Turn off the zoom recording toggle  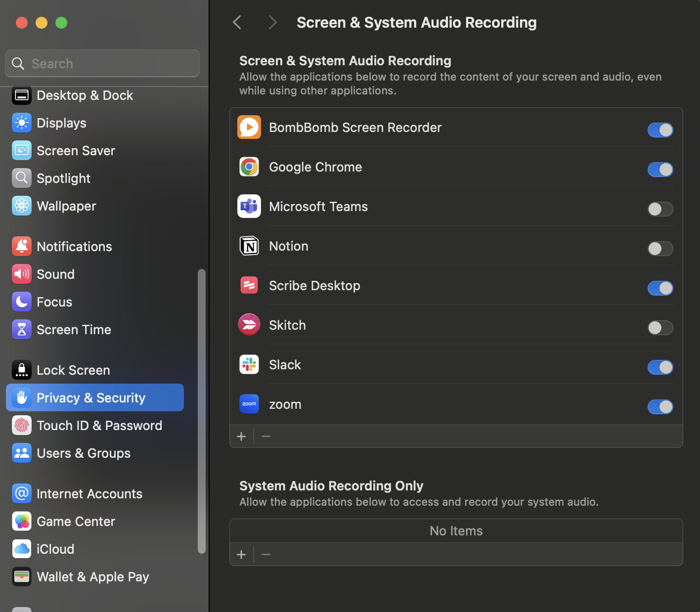(660, 407)
